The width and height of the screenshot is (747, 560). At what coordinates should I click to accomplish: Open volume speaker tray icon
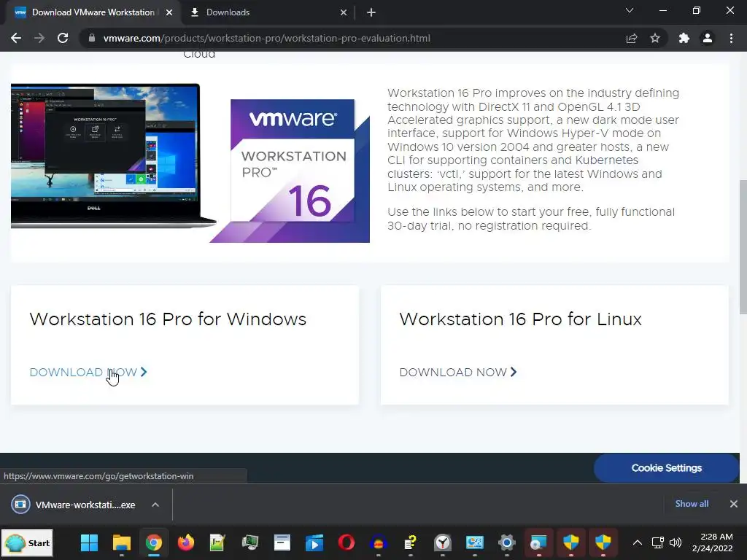[x=676, y=542]
